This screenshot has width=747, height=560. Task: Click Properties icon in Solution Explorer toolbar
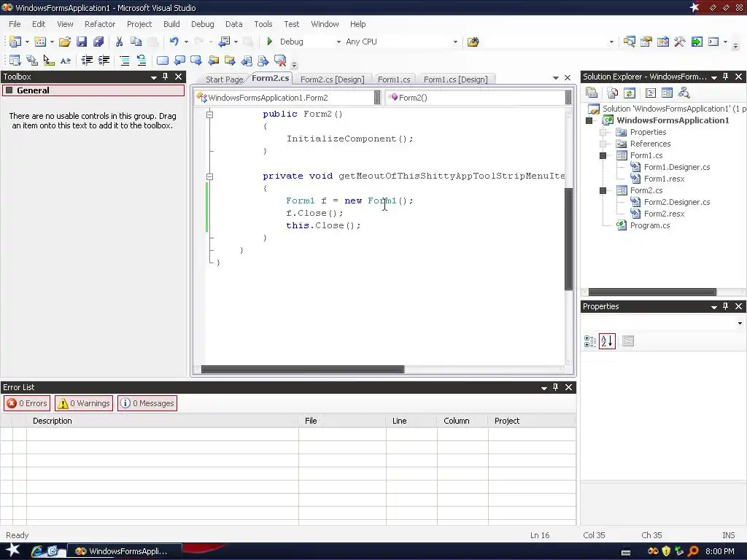592,93
